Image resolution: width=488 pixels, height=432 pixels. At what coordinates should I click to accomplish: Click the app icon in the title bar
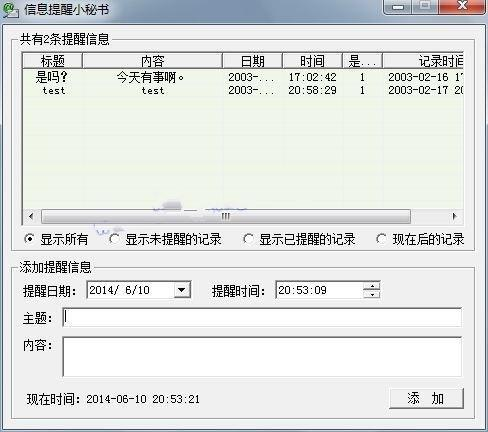10,9
